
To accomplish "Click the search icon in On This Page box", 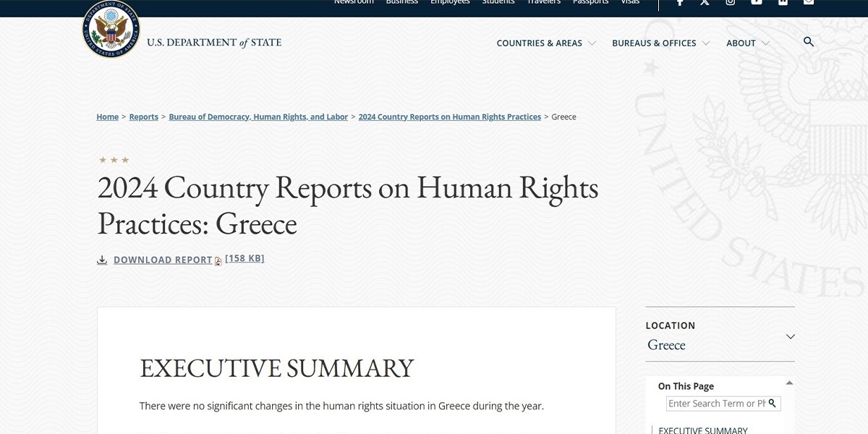I will (x=773, y=403).
